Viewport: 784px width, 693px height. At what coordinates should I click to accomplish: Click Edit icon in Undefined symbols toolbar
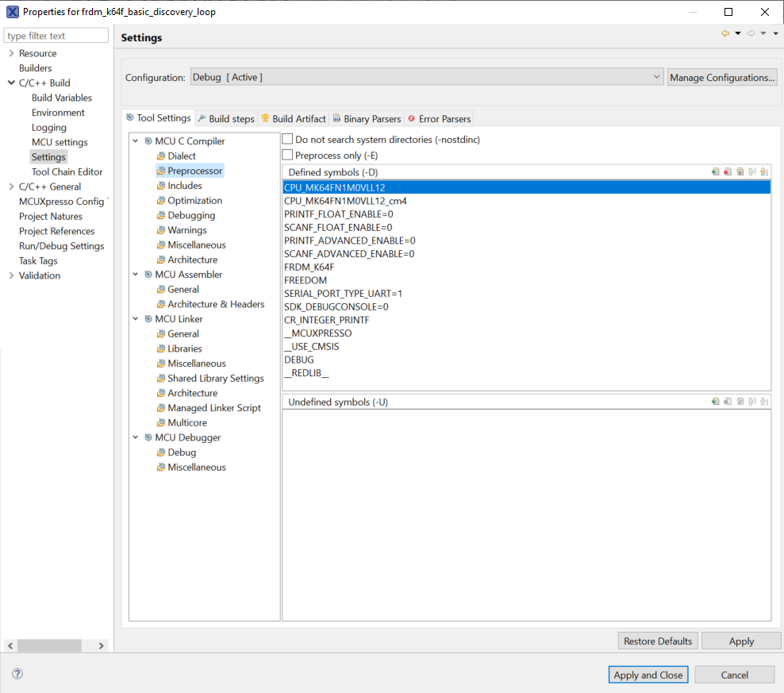[740, 402]
